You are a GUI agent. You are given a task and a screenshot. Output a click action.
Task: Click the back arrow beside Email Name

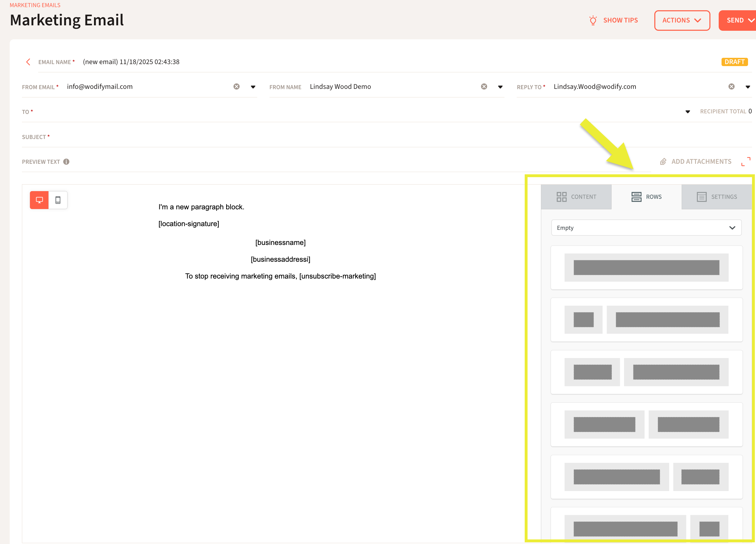coord(28,62)
